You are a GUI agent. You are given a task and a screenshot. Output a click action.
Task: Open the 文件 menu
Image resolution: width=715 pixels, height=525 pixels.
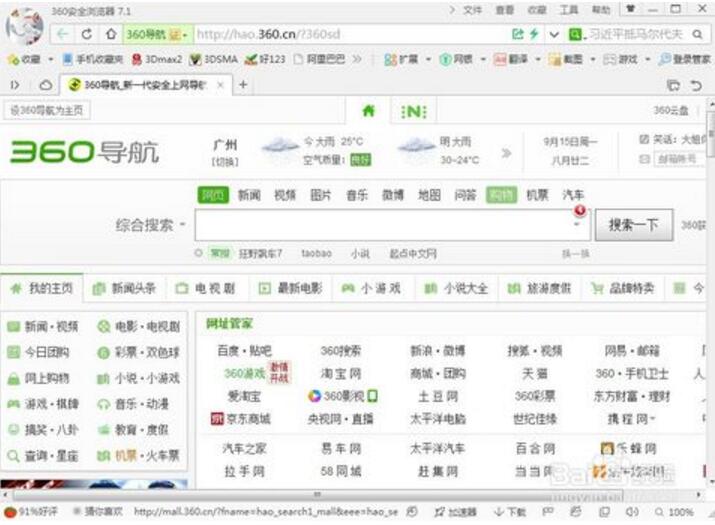pyautogui.click(x=472, y=10)
